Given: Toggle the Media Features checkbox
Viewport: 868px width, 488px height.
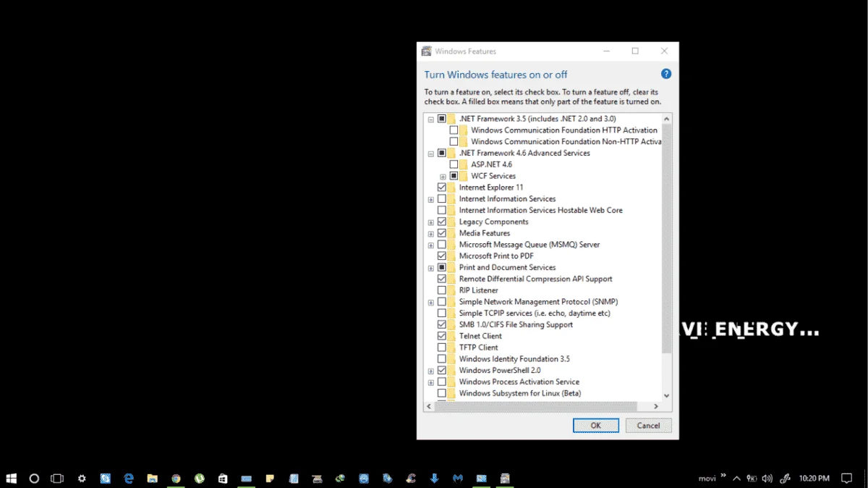Looking at the screenshot, I should coord(442,233).
